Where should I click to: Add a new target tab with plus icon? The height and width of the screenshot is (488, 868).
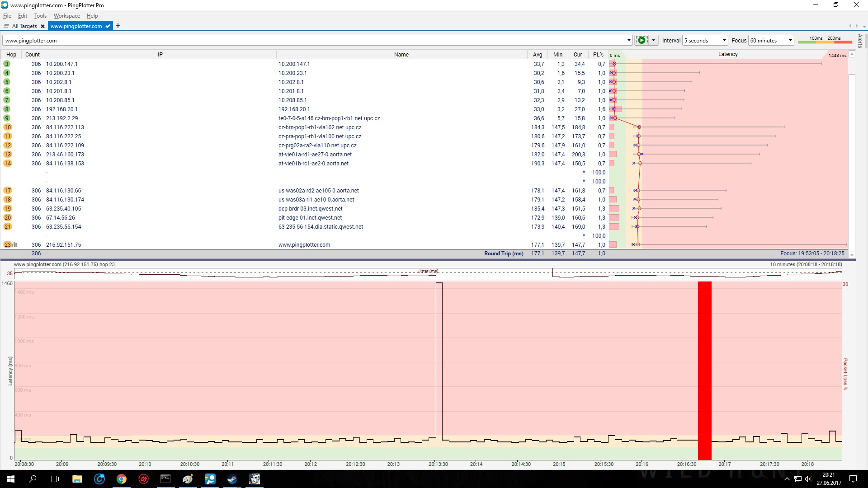[118, 26]
